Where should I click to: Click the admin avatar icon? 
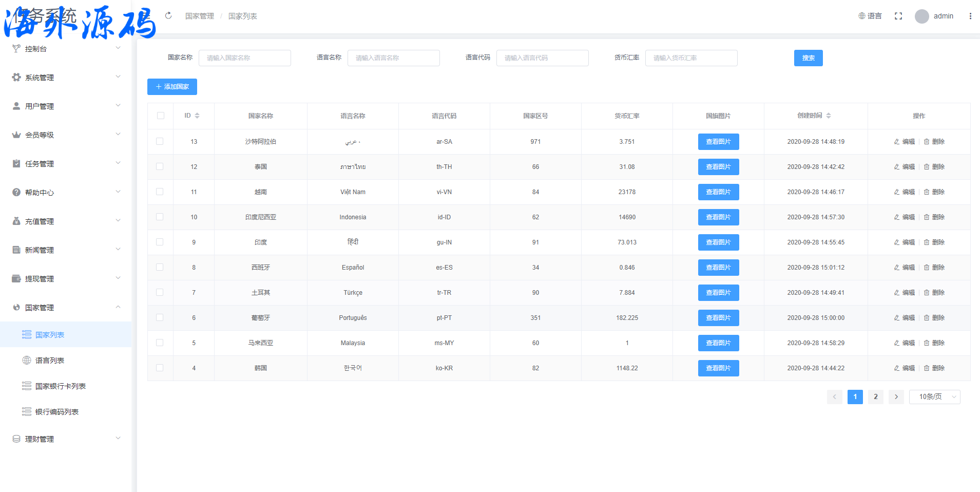[x=921, y=16]
